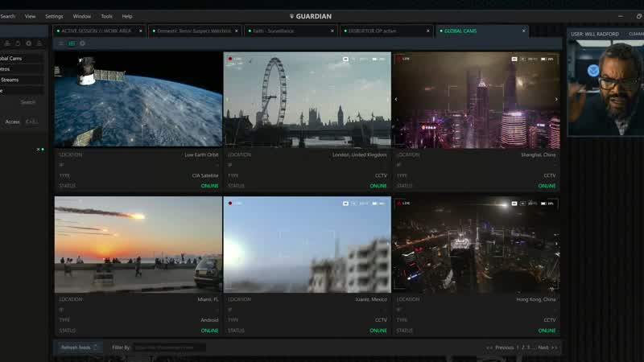Open the Search menu
Viewport: 644px width, 362px height.
pos(7,16)
